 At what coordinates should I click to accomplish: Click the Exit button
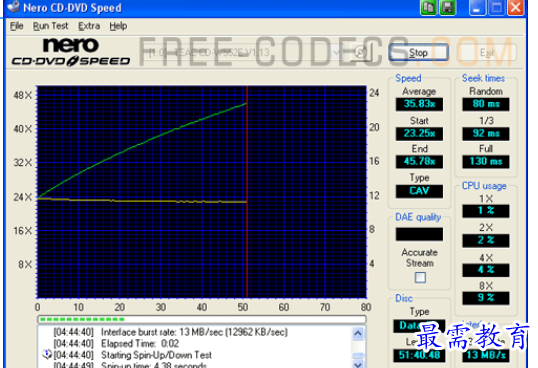(487, 52)
